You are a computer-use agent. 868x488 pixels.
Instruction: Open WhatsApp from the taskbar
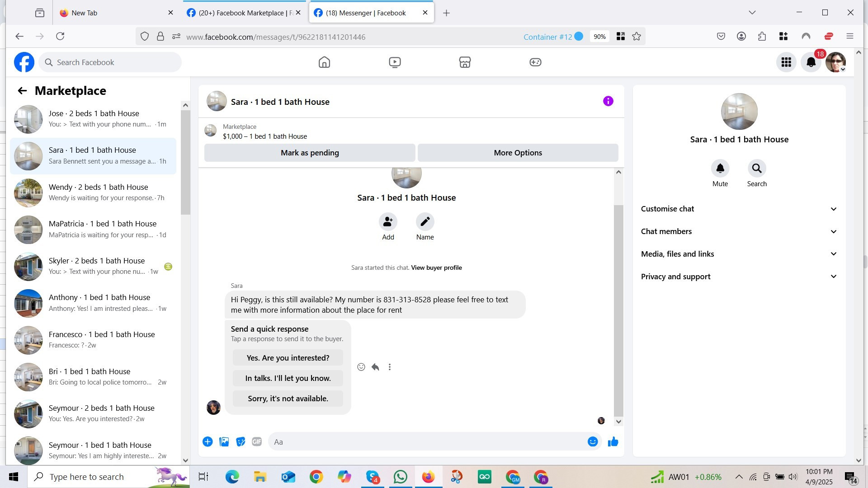click(400, 477)
